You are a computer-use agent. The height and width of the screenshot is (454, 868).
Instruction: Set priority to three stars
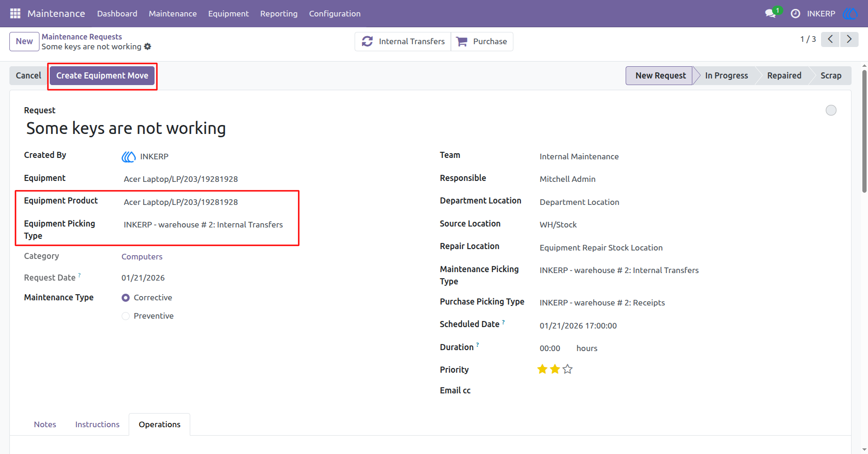click(567, 369)
